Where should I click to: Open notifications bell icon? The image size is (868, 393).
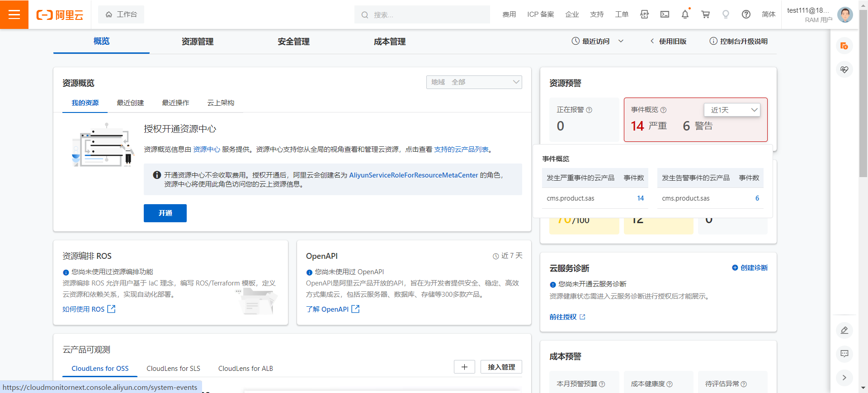pyautogui.click(x=685, y=14)
